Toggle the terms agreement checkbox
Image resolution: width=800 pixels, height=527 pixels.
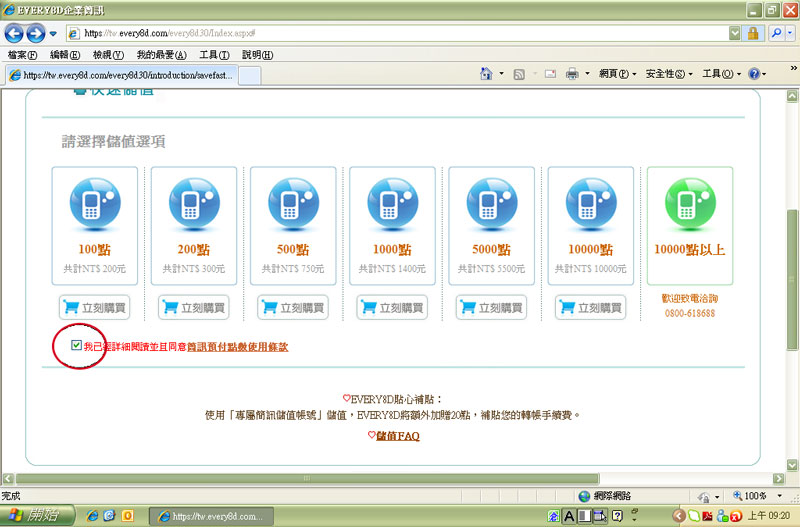[x=77, y=345]
